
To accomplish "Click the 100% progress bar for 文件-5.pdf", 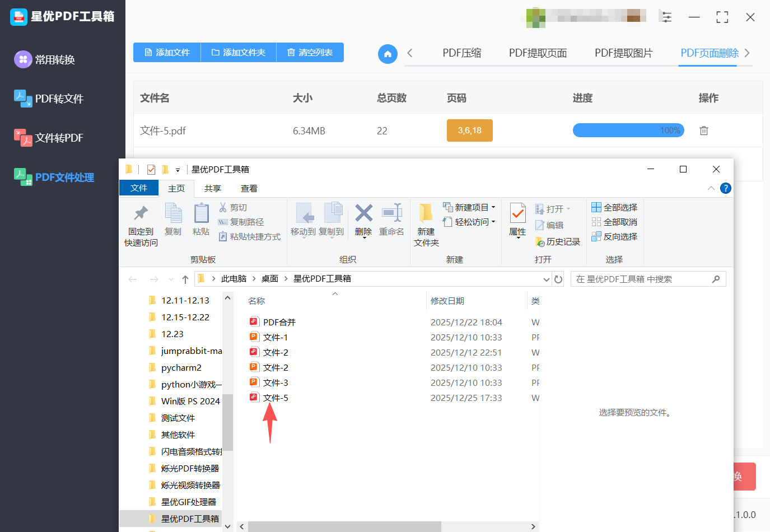I will pos(628,130).
